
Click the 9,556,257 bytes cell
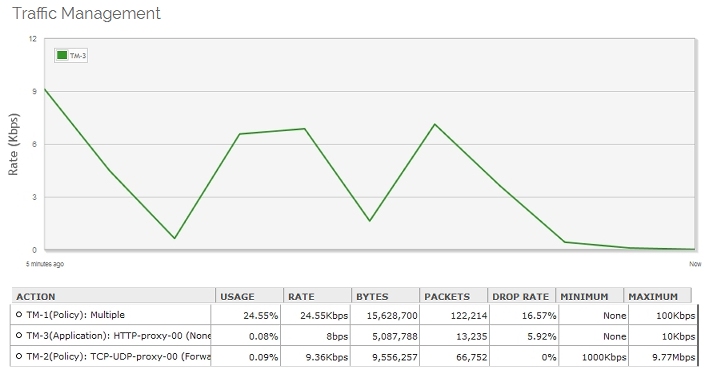click(385, 357)
